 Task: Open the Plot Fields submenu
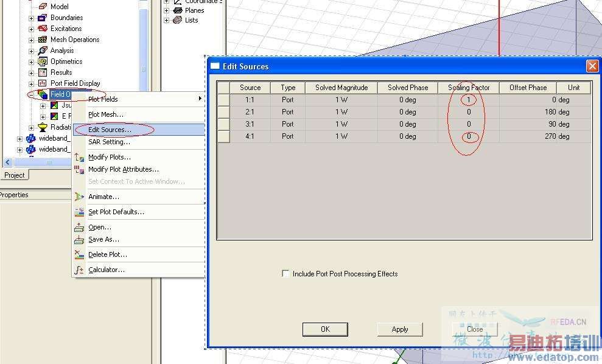[x=139, y=99]
